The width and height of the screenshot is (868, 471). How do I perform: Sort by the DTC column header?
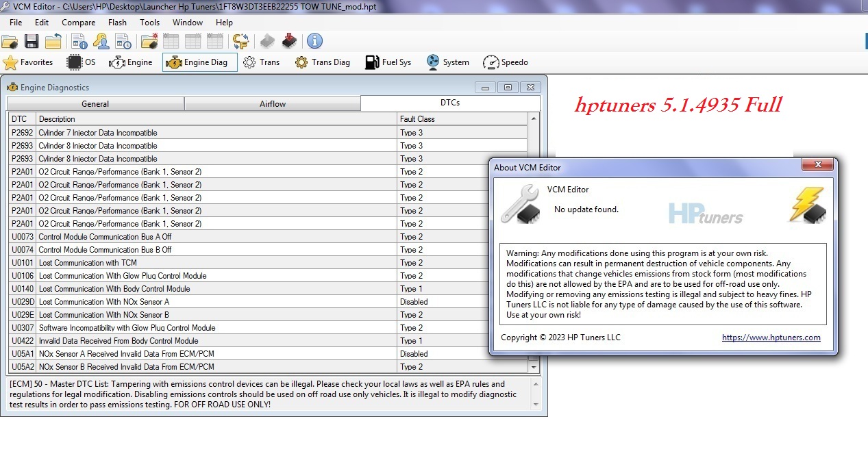pos(22,119)
